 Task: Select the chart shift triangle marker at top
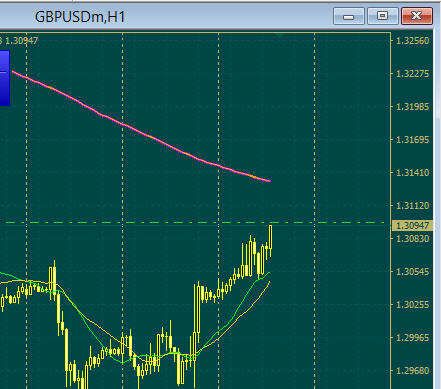279,35
